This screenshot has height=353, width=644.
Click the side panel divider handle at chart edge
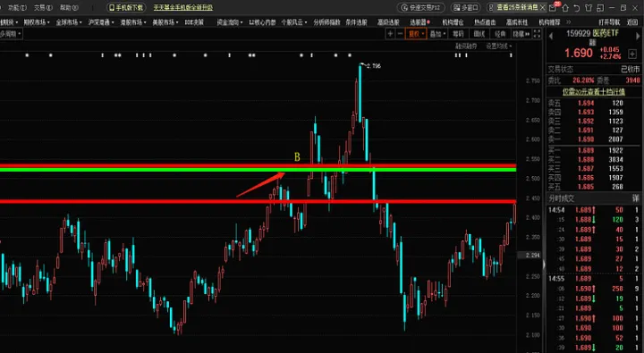point(544,265)
